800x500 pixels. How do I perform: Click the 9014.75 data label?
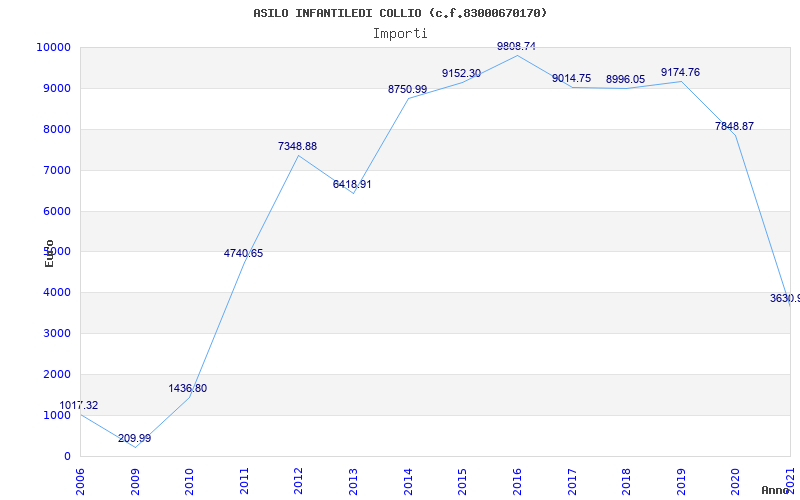coord(571,79)
